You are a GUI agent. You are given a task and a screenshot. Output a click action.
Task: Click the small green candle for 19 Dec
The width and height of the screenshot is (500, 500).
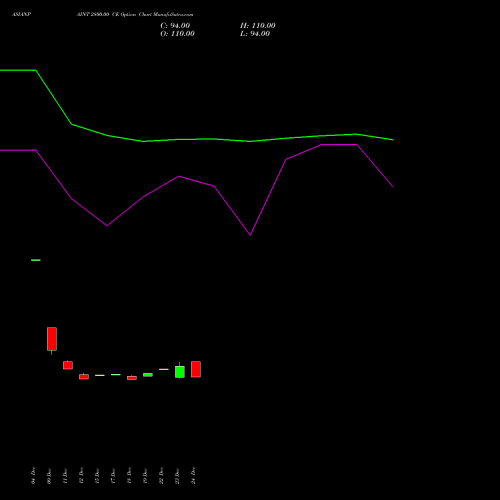tap(148, 375)
